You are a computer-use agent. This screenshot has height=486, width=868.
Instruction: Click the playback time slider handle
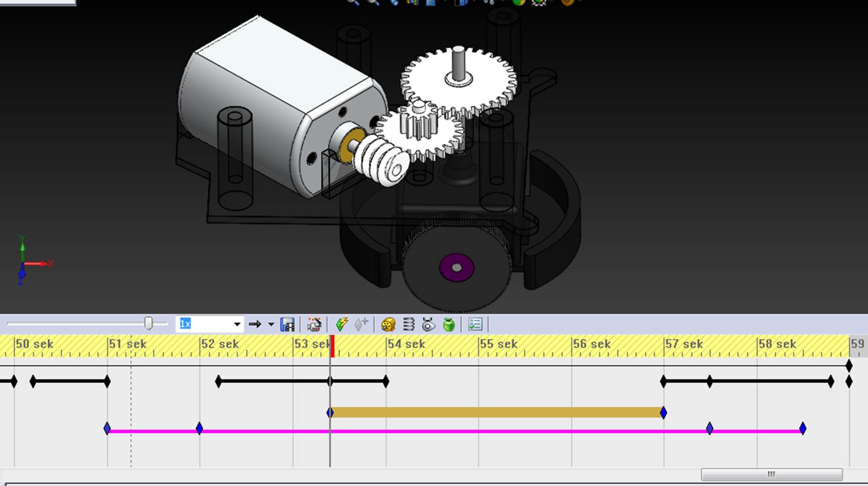148,323
